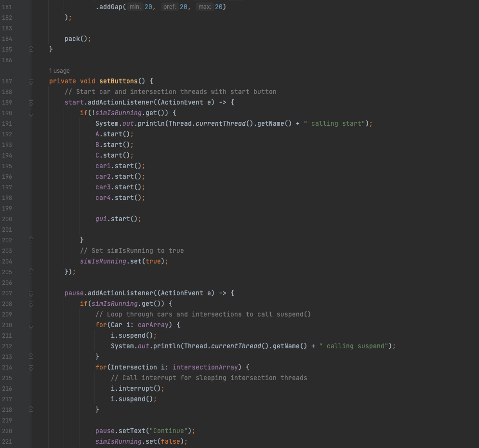Click the "max:" parameter hint in addGap
This screenshot has height=448, width=479.
click(x=205, y=7)
